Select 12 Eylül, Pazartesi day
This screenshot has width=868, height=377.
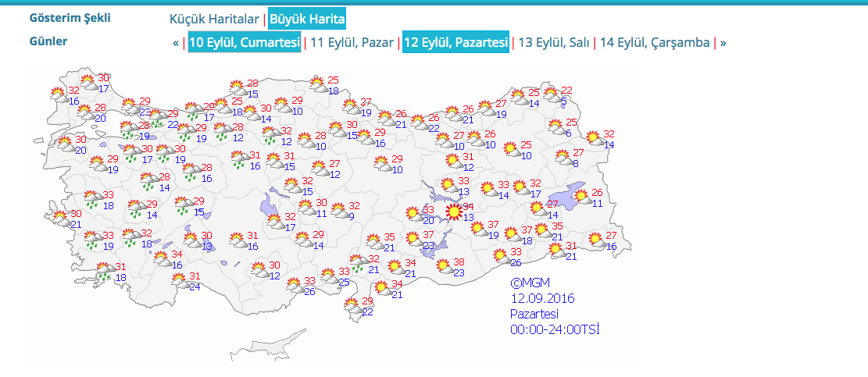click(455, 42)
